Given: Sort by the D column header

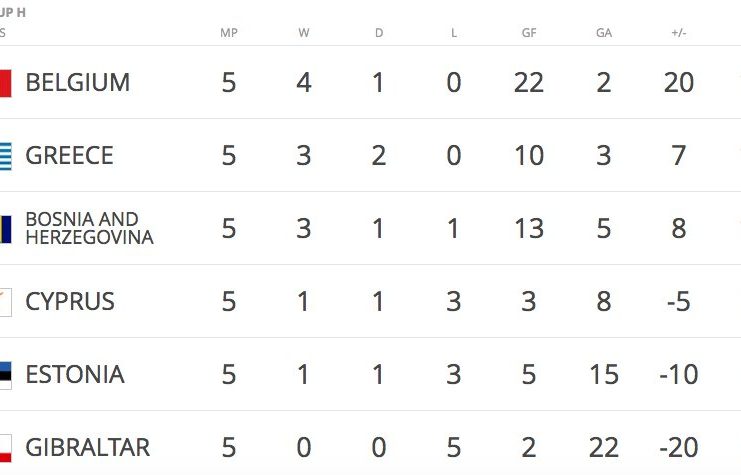Looking at the screenshot, I should [379, 33].
